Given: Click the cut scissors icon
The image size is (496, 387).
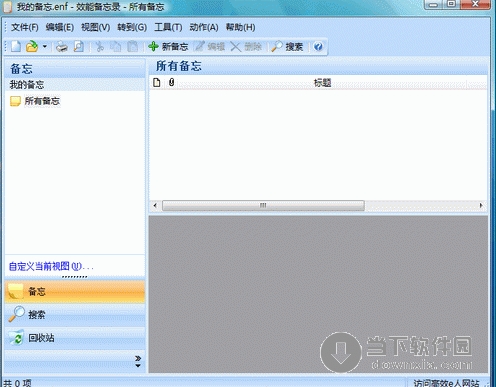Looking at the screenshot, I should 99,47.
